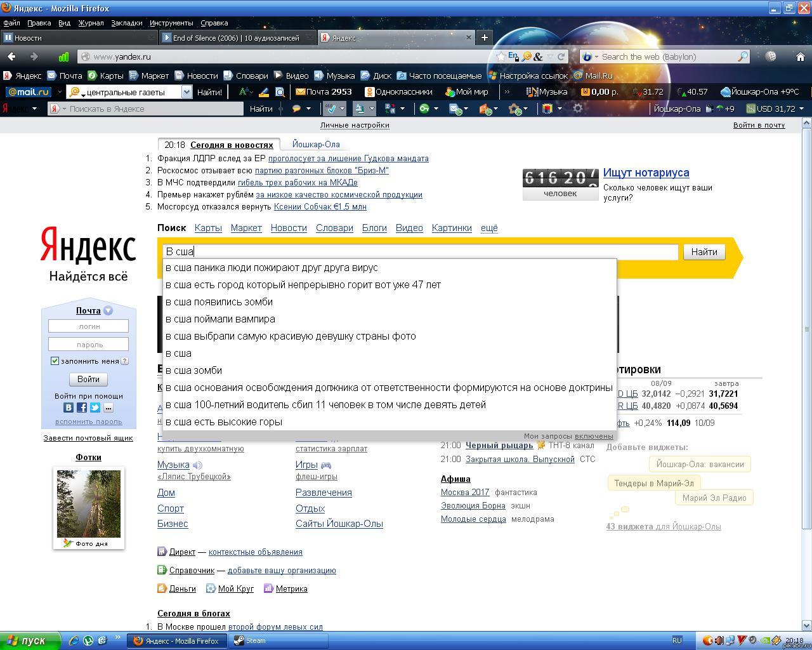Open the Метрика link
The height and width of the screenshot is (650, 812).
point(291,588)
